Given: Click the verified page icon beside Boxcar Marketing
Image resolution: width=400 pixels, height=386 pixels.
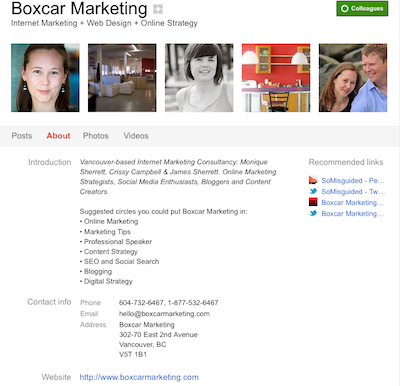Looking at the screenshot, I should point(158,9).
